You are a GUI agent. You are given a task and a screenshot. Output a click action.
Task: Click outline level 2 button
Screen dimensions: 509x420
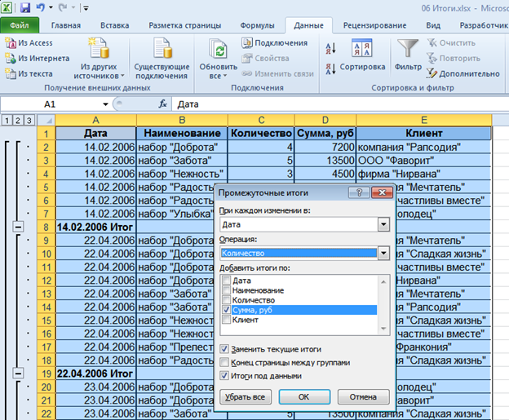17,121
